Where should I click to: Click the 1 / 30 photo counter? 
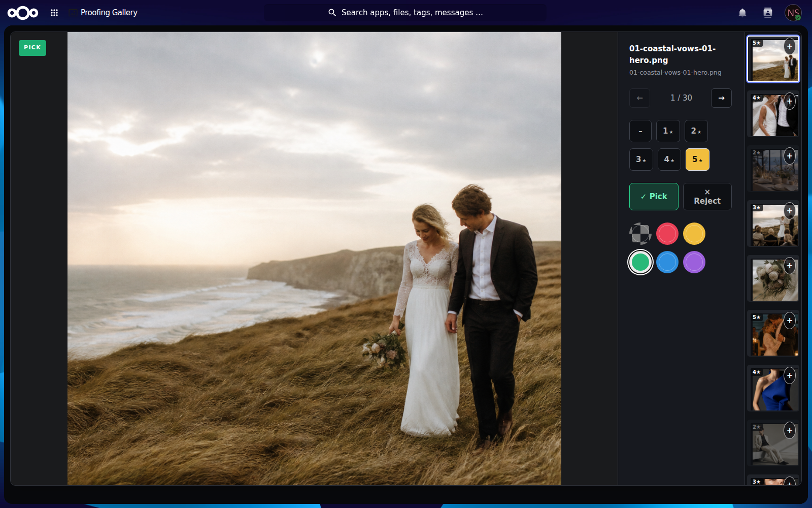click(681, 98)
